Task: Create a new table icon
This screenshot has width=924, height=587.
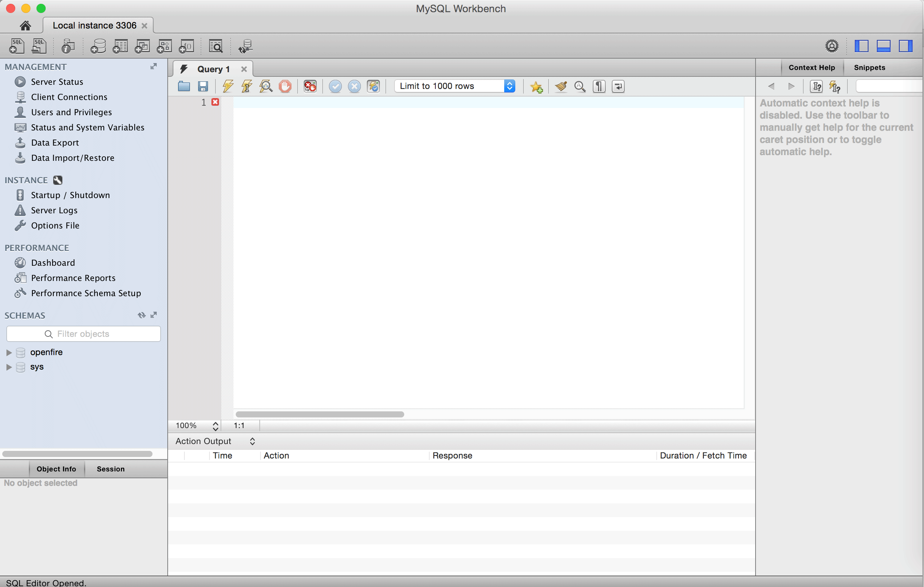Action: pos(120,46)
